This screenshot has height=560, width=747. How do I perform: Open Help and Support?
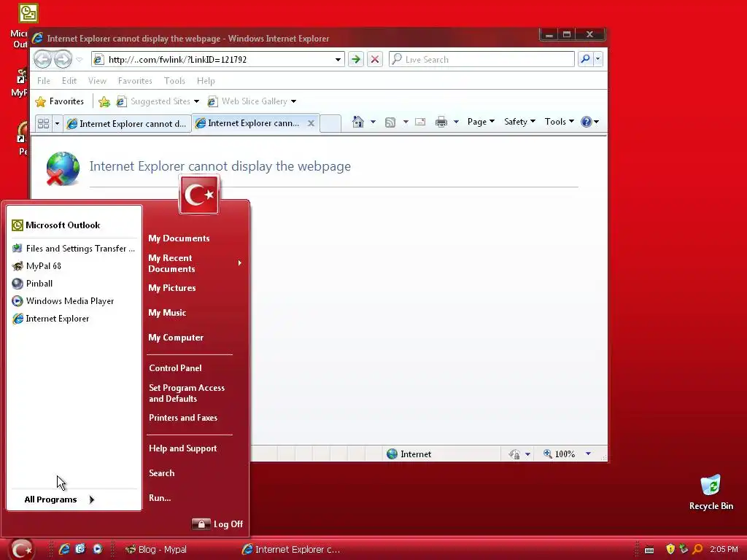coord(182,448)
